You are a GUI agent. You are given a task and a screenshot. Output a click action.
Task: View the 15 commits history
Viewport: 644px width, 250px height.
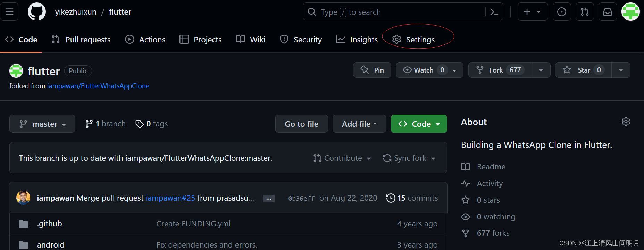[412, 198]
